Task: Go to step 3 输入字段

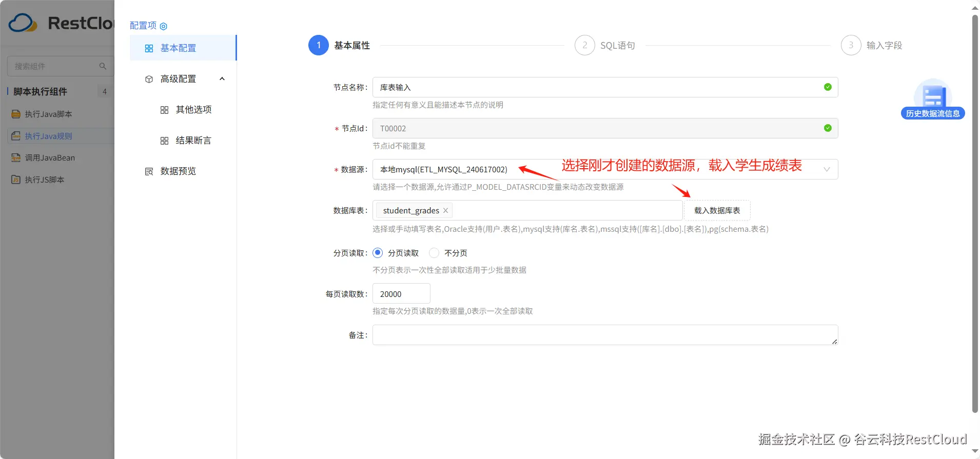Action: [851, 45]
